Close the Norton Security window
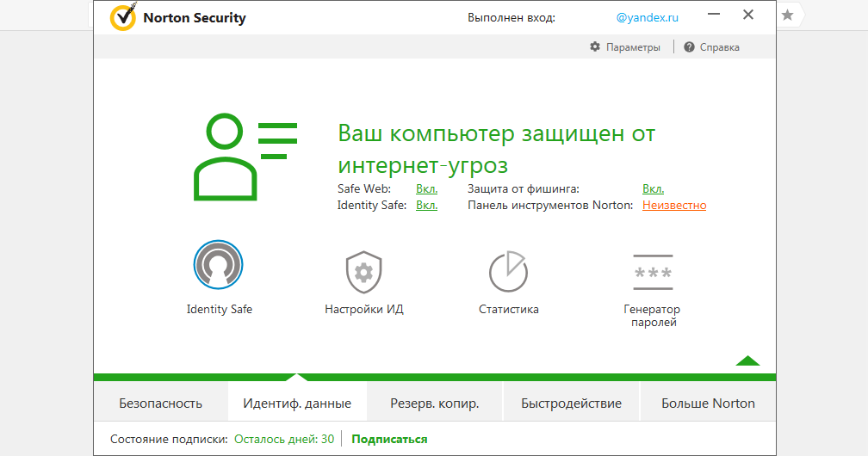This screenshot has width=868, height=456. coord(747,15)
